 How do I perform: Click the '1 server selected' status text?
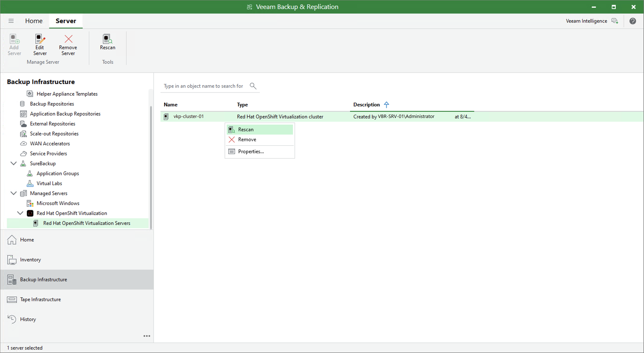click(x=25, y=348)
